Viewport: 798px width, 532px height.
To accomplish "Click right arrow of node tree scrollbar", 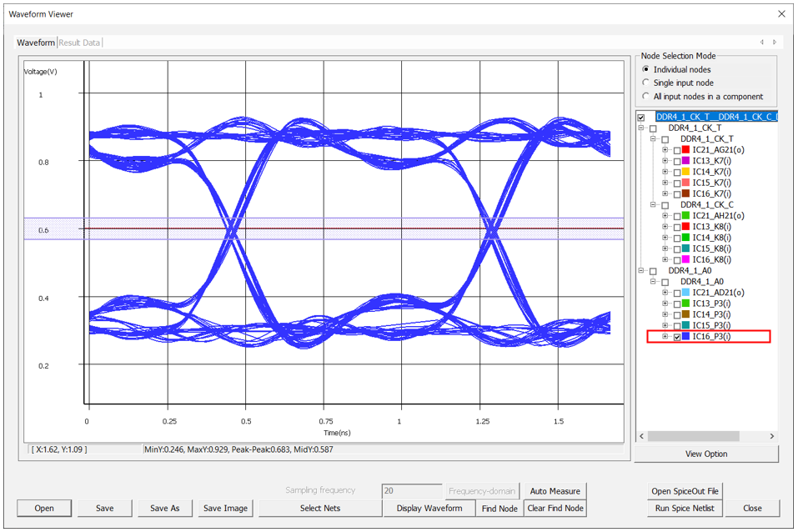I will (771, 436).
